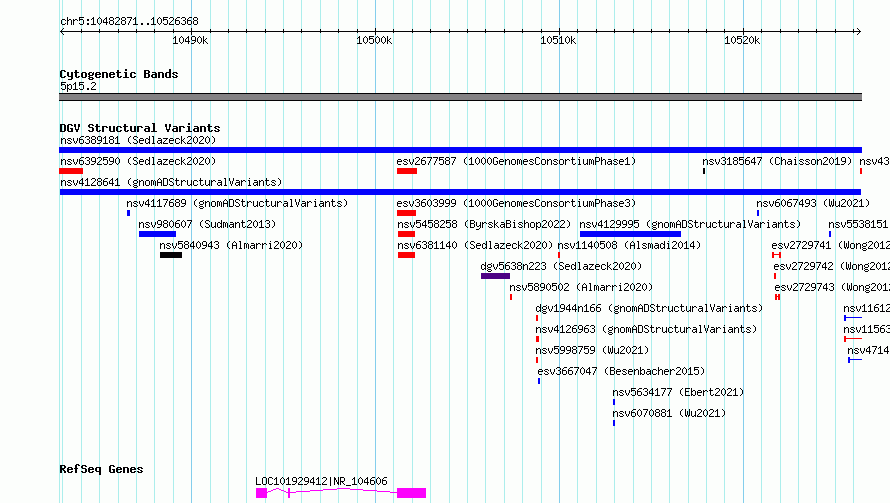Open nsv5840943 (Almarri2020) variant label
Image resolution: width=890 pixels, height=503 pixels.
pyautogui.click(x=231, y=245)
